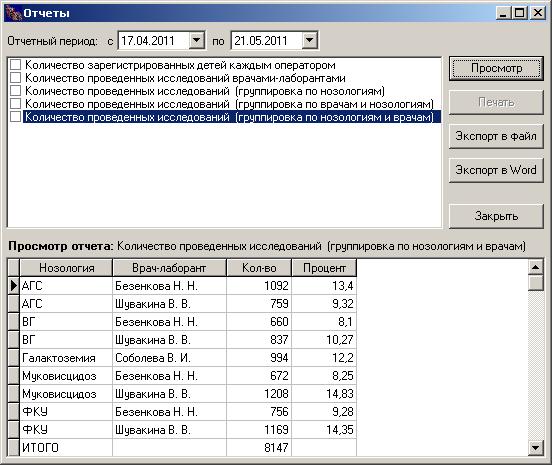Click the Кол-во column header
Image resolution: width=552 pixels, height=465 pixels.
(x=259, y=268)
